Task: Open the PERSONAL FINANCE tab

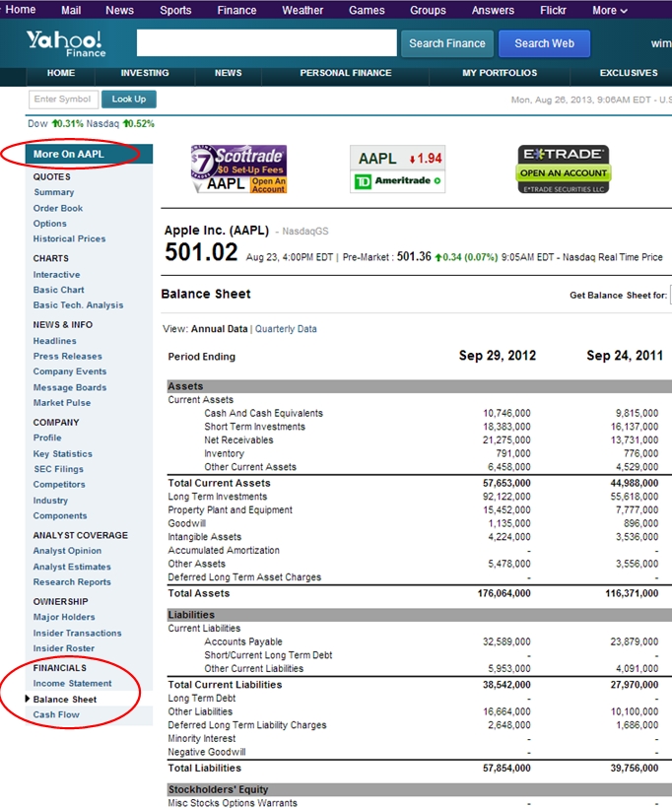Action: click(x=346, y=73)
